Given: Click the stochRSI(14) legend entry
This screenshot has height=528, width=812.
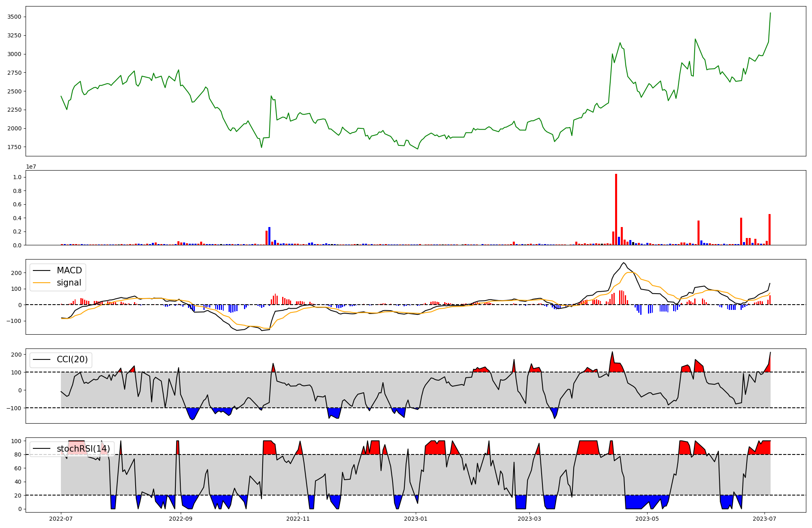Looking at the screenshot, I should (x=83, y=449).
